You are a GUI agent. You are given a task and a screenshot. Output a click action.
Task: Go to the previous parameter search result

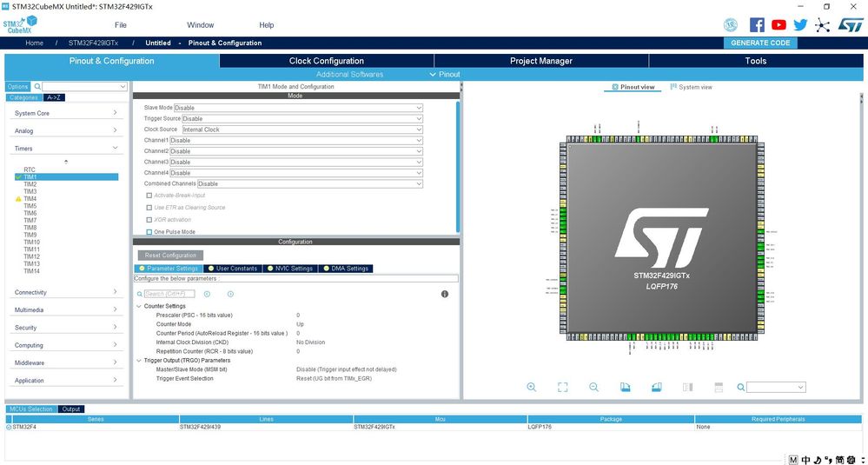207,294
